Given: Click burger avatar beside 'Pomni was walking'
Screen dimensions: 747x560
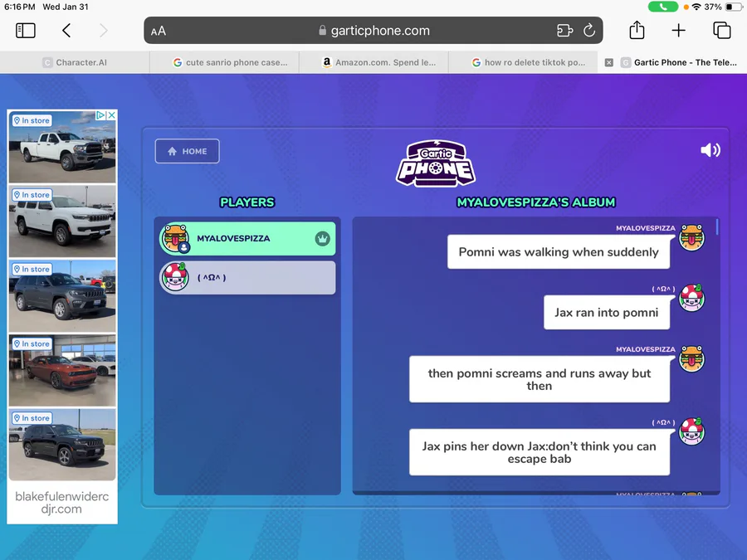Looking at the screenshot, I should tap(691, 237).
